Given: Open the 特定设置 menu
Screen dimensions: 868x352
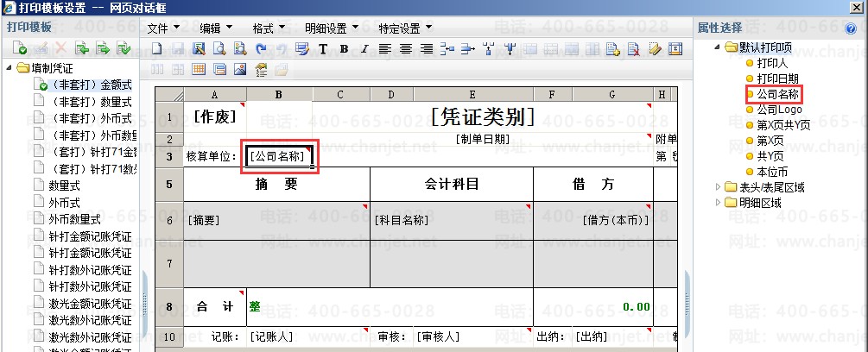Looking at the screenshot, I should click(x=405, y=28).
